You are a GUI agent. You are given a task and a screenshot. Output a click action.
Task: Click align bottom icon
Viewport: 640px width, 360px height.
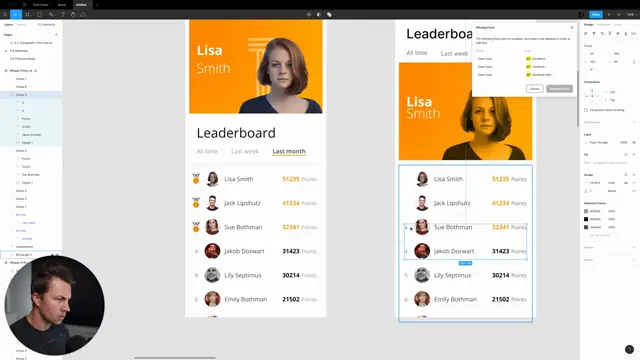[x=626, y=33]
